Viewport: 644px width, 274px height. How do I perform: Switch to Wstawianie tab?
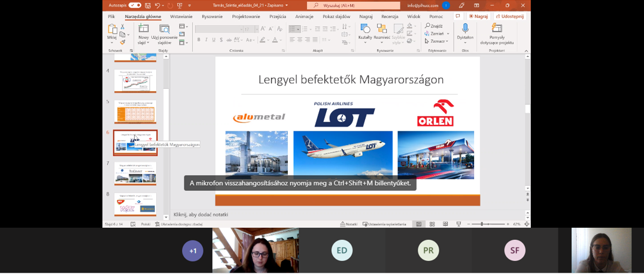pyautogui.click(x=181, y=16)
